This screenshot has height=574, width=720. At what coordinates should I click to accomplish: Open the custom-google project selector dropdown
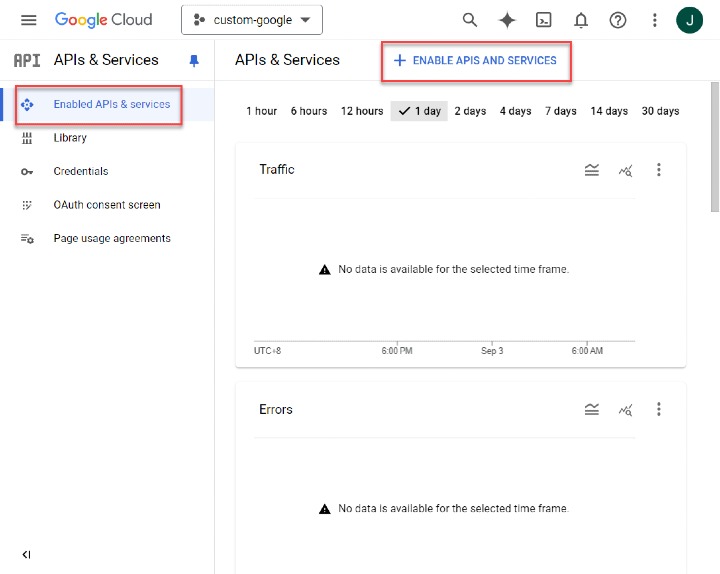pyautogui.click(x=252, y=20)
